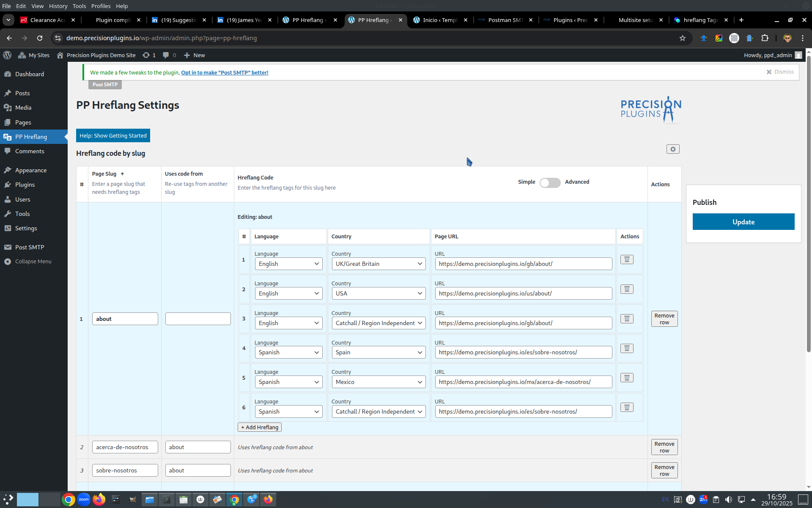Toggle Simple/Advanced hreflang code switch
812x508 pixels.
pos(550,182)
